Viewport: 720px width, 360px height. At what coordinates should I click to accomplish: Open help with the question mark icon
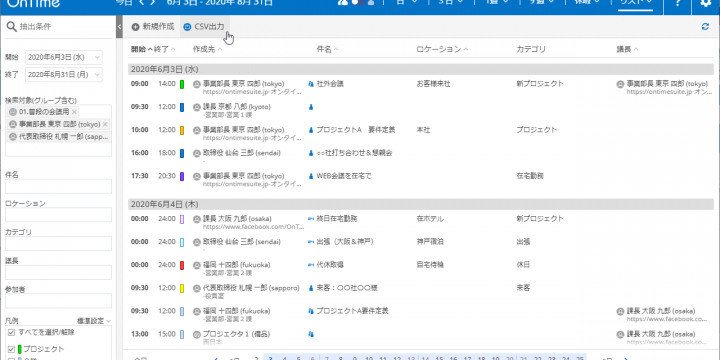pyautogui.click(x=678, y=3)
